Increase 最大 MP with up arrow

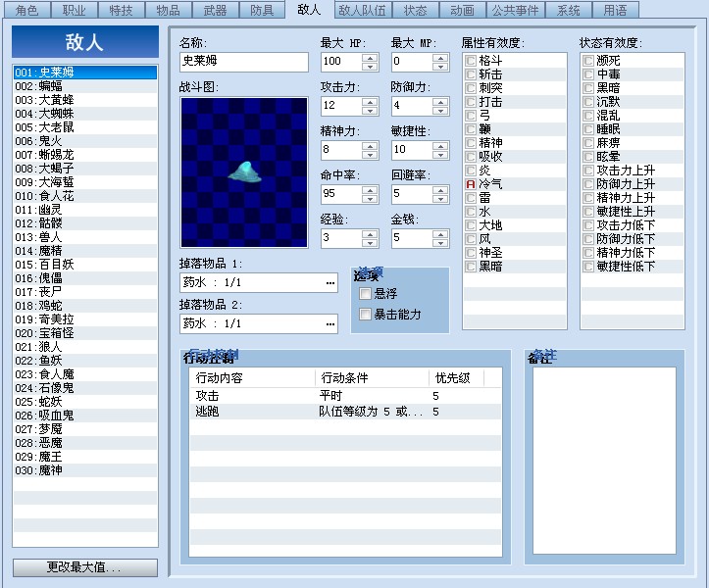pos(440,58)
